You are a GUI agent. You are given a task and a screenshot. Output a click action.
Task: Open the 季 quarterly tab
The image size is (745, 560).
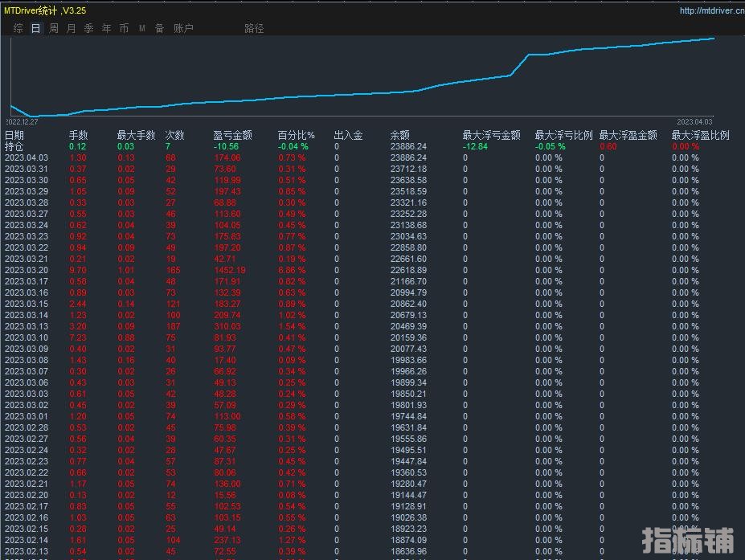[89, 28]
